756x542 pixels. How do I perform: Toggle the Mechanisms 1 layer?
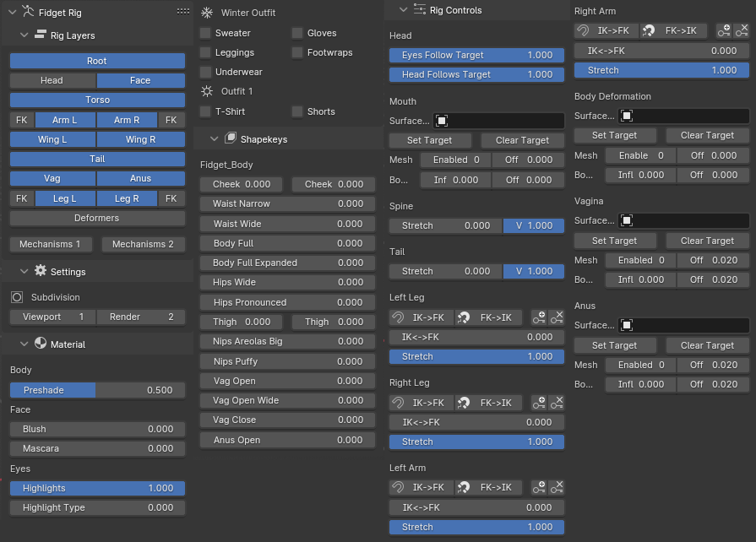tap(51, 244)
